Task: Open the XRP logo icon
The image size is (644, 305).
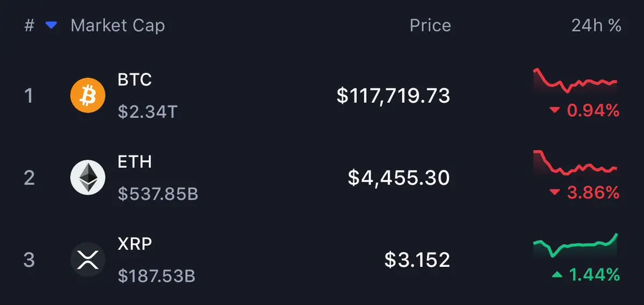Action: pos(88,260)
